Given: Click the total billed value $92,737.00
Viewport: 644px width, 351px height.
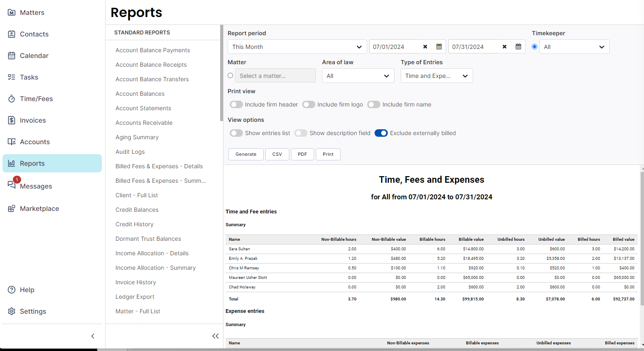Looking at the screenshot, I should [x=624, y=299].
